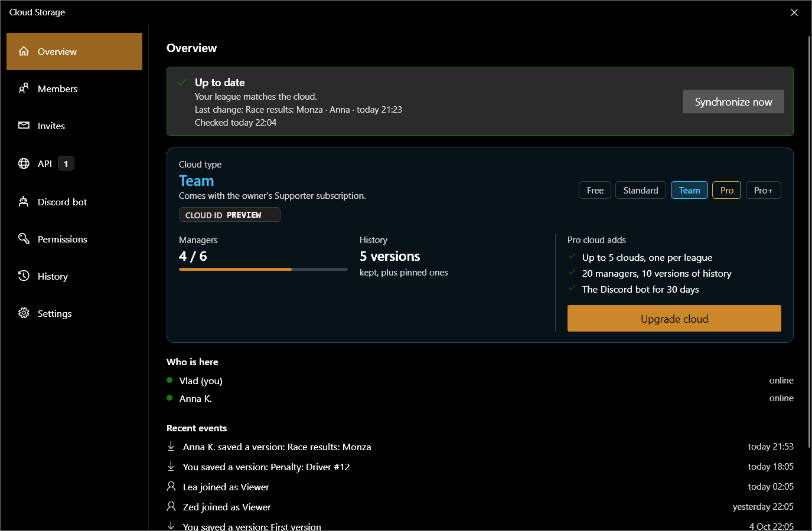Click the checkmark beside 20 managers, 10 versions
Viewport: 812px width, 531px height.
572,273
